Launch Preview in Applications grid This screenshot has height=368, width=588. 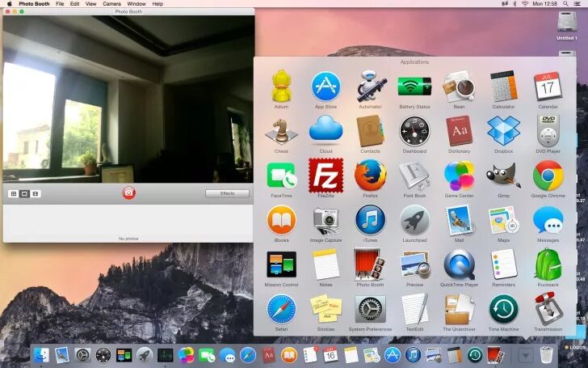click(414, 264)
